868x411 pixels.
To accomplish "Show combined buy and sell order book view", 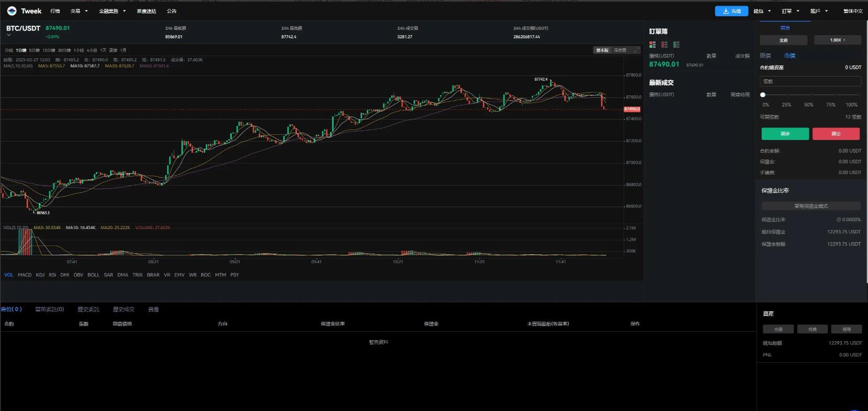I will (x=652, y=45).
